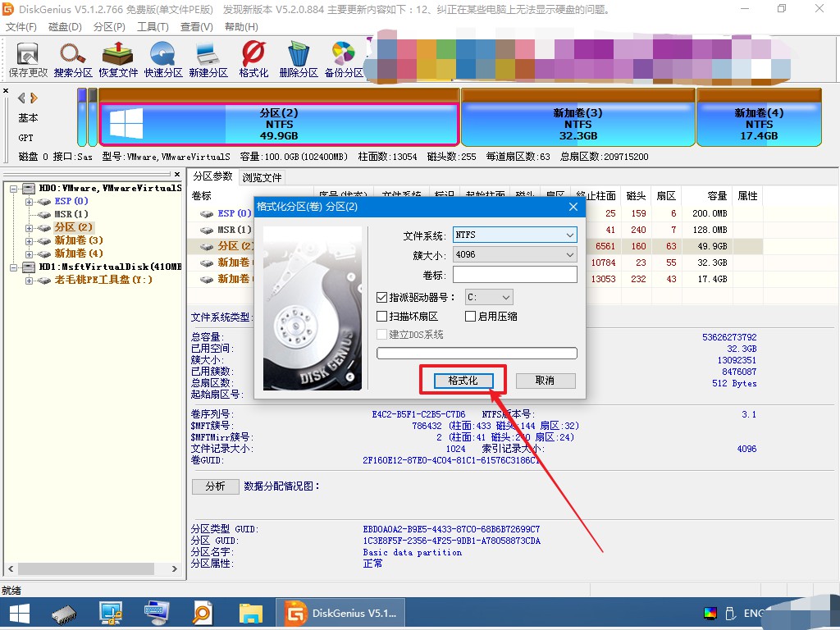
Task: Close the disk map panel with x
Action: 6,90
